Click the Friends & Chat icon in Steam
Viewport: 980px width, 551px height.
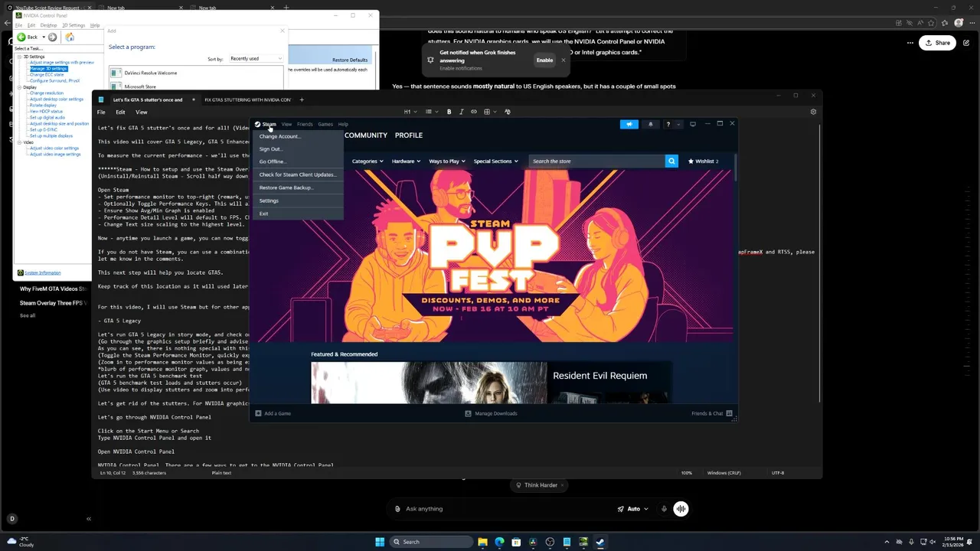point(730,413)
